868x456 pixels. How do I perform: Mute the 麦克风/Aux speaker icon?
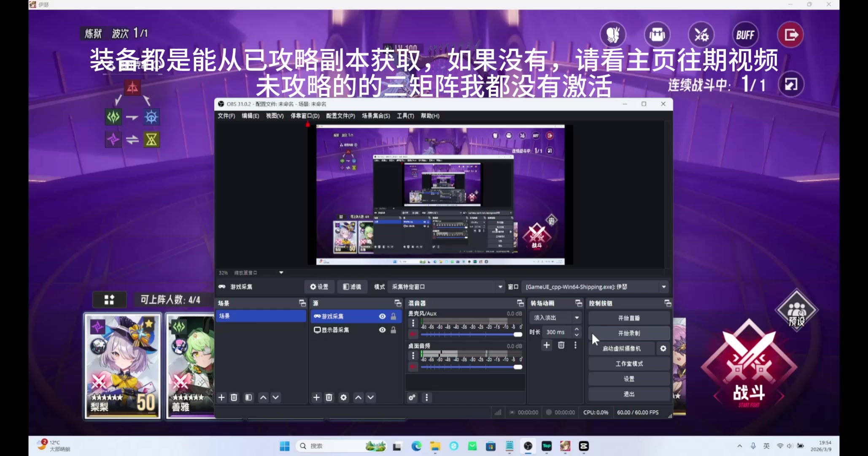413,334
